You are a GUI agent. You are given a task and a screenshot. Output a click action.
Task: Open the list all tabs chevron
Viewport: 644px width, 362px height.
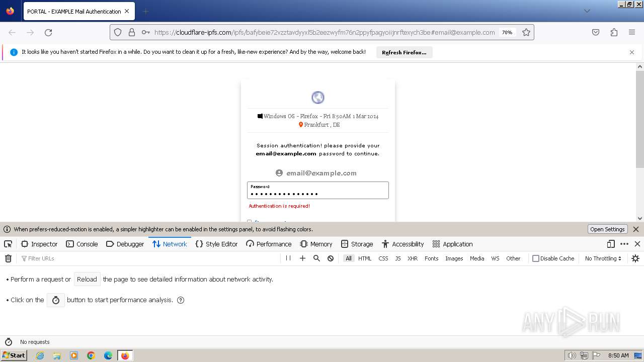[x=587, y=11]
